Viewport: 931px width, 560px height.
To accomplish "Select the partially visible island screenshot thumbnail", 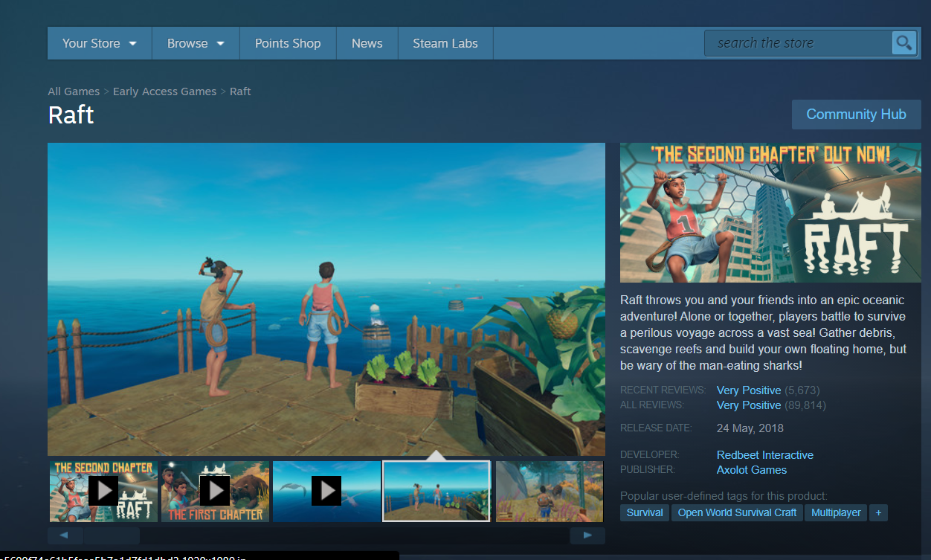I will coord(550,491).
